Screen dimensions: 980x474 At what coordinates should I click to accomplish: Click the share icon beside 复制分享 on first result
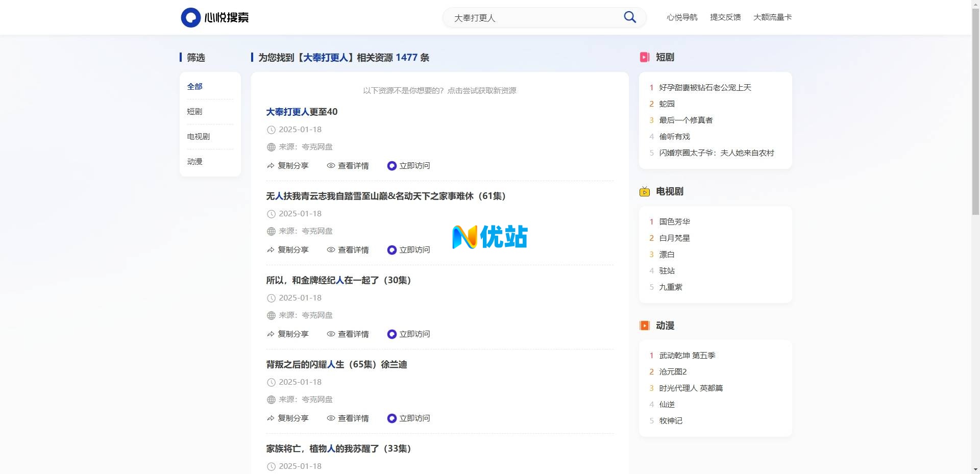(270, 166)
